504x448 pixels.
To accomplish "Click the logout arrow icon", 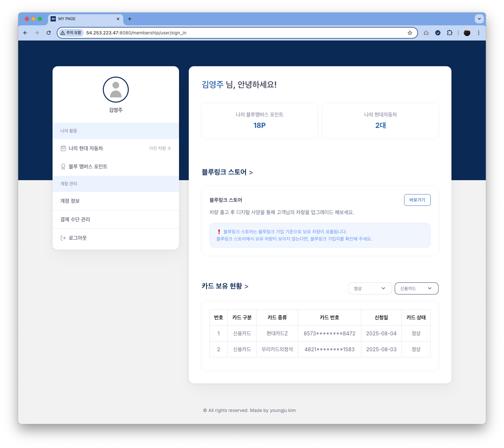I will tap(63, 238).
